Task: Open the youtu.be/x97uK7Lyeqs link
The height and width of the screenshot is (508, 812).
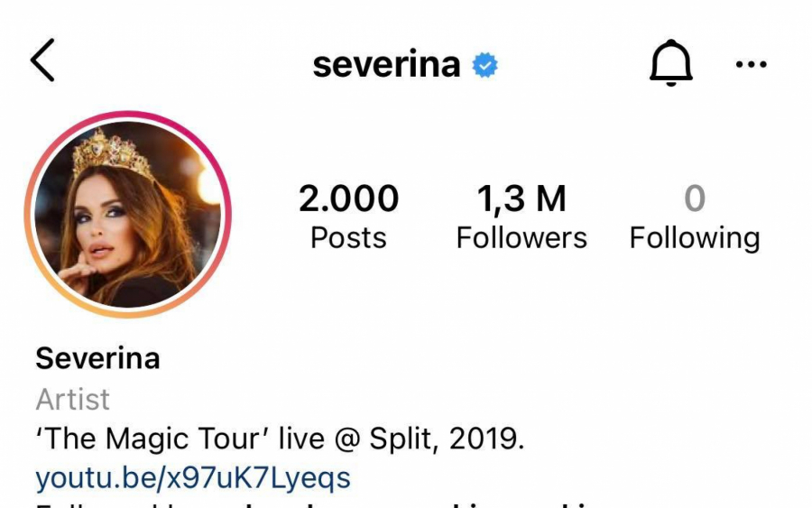Action: click(x=193, y=478)
